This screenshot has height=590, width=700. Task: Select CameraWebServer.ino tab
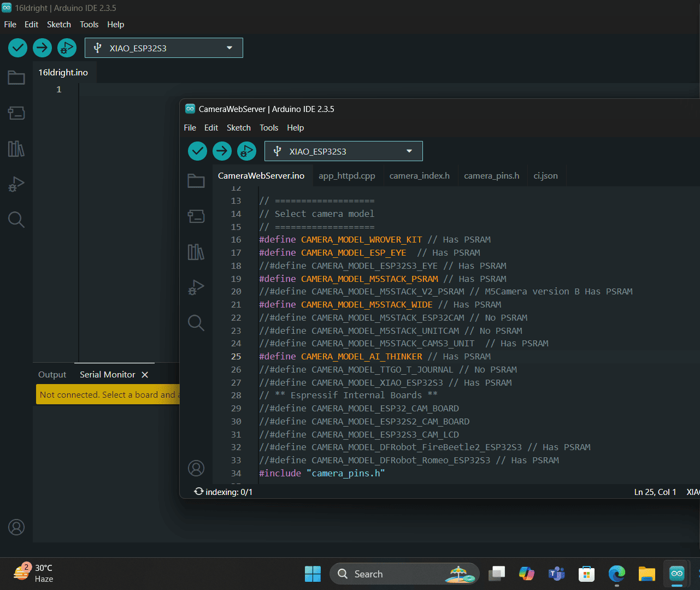coord(261,176)
